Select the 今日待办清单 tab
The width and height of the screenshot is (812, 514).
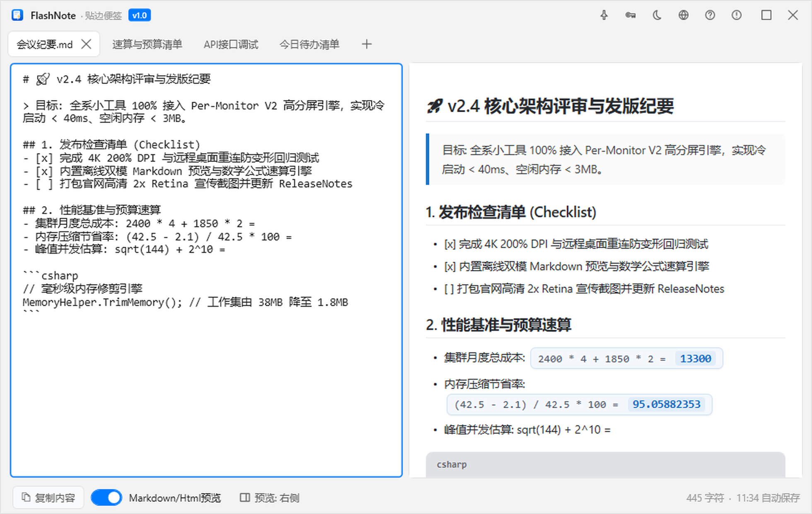point(309,44)
